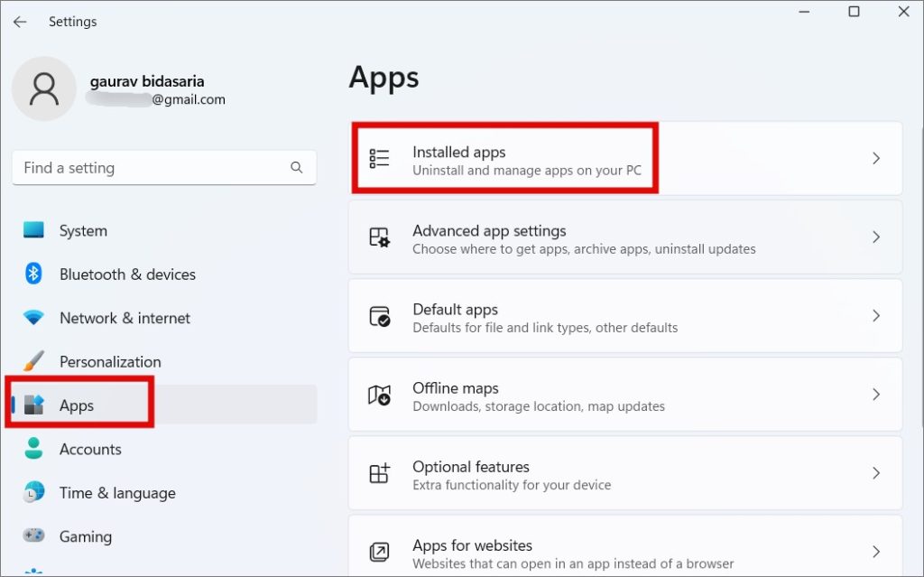Click the Apps page heading
The image size is (924, 577).
coord(383,78)
